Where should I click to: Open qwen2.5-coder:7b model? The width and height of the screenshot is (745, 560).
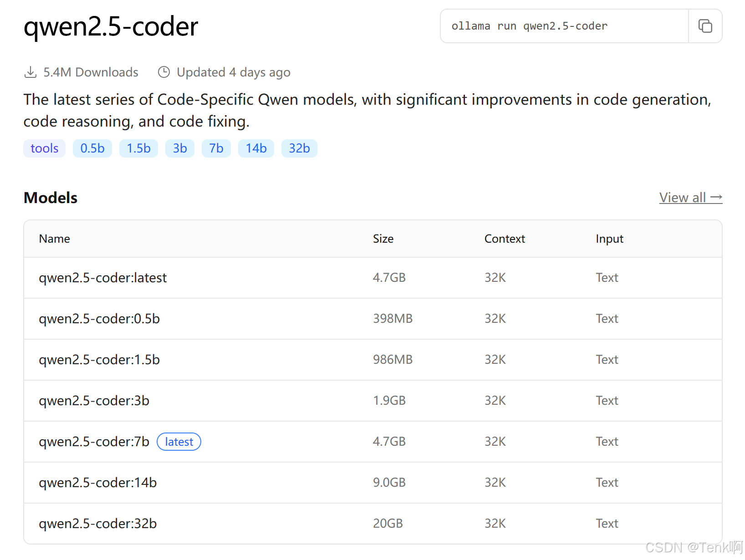click(94, 442)
